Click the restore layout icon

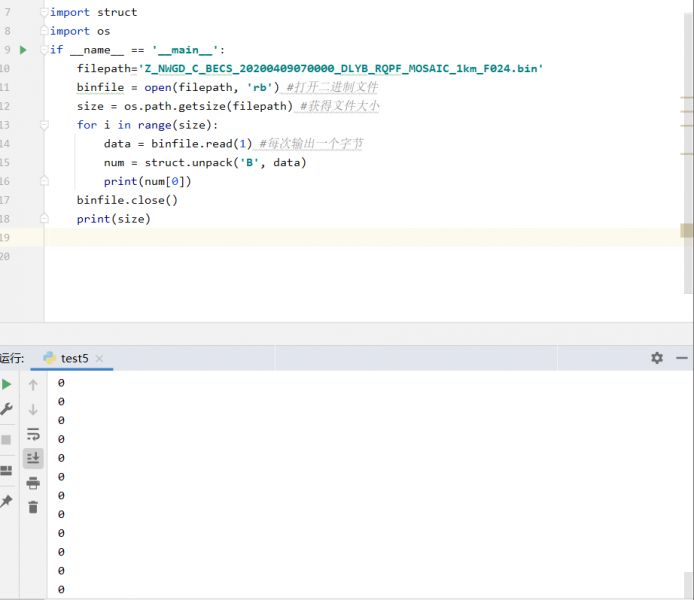click(x=7, y=470)
